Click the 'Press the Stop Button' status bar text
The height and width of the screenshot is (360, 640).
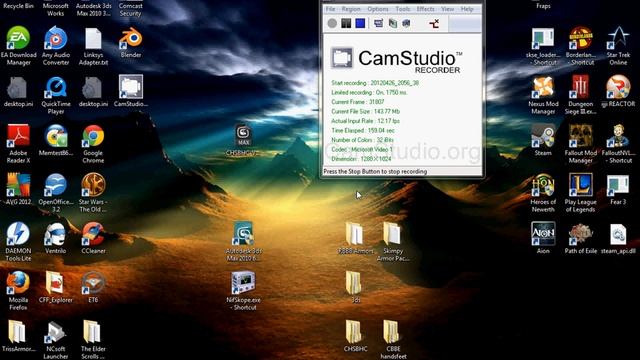pos(375,171)
